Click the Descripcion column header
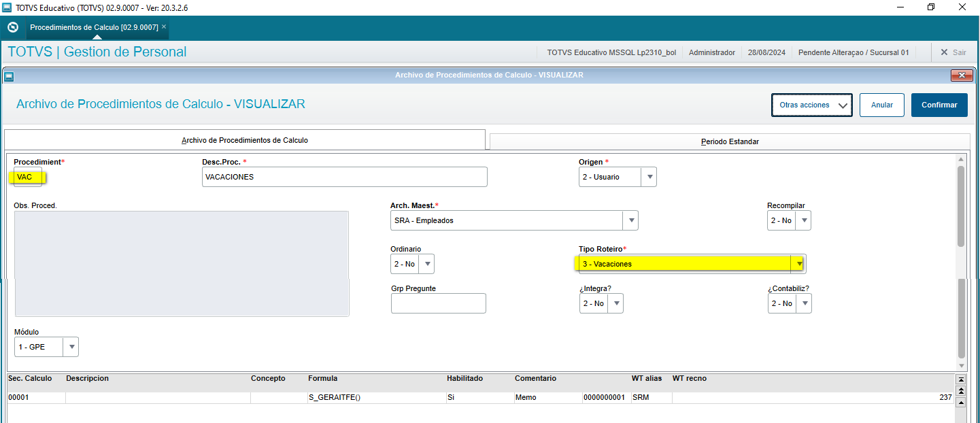Image resolution: width=980 pixels, height=423 pixels. (x=87, y=378)
